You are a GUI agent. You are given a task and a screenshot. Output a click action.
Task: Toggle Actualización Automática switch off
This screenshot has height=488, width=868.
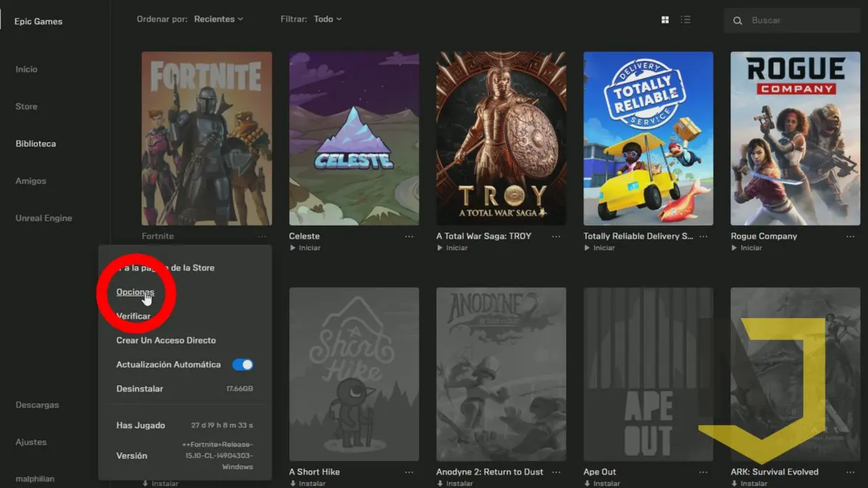pos(243,365)
